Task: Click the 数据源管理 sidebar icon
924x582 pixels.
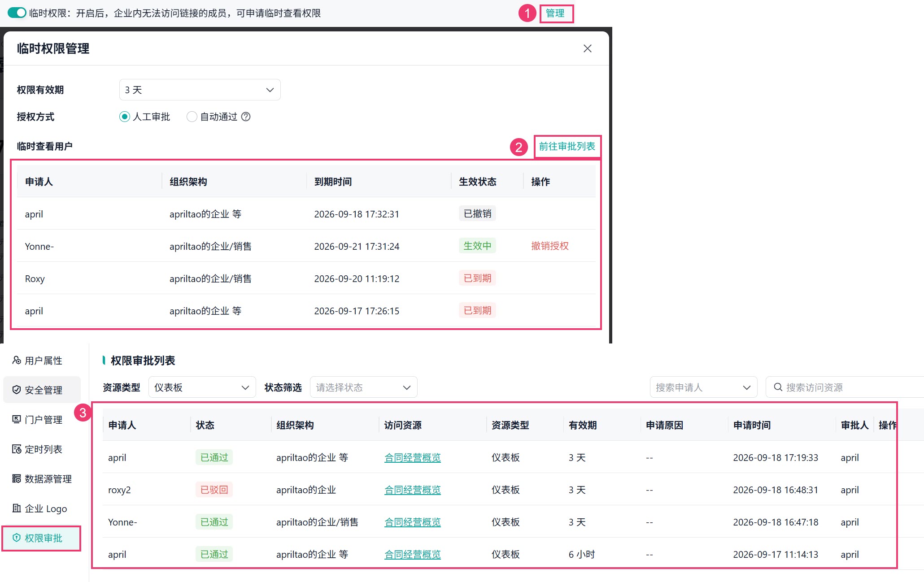Action: (x=17, y=478)
